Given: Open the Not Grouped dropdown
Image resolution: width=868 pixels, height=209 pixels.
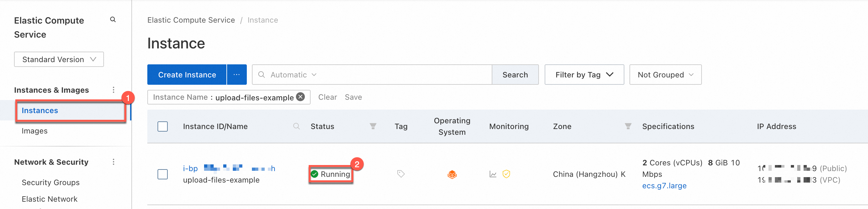Looking at the screenshot, I should click(665, 75).
